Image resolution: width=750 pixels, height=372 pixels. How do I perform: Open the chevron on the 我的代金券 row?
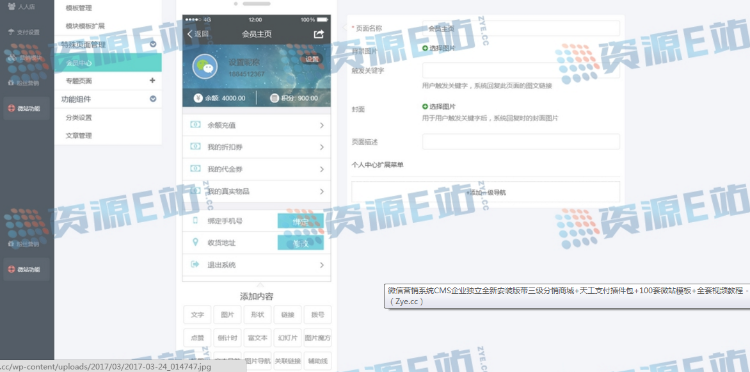click(322, 169)
